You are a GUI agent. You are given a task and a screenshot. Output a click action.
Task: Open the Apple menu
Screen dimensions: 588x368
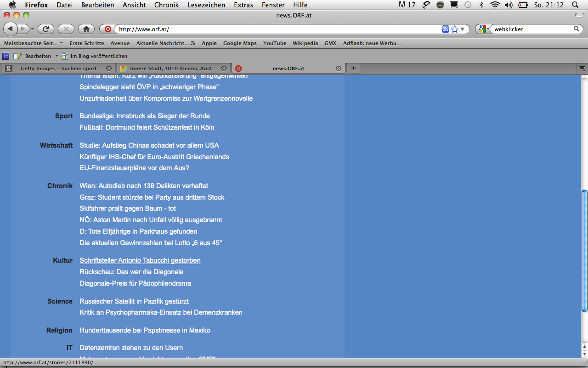[x=12, y=5]
